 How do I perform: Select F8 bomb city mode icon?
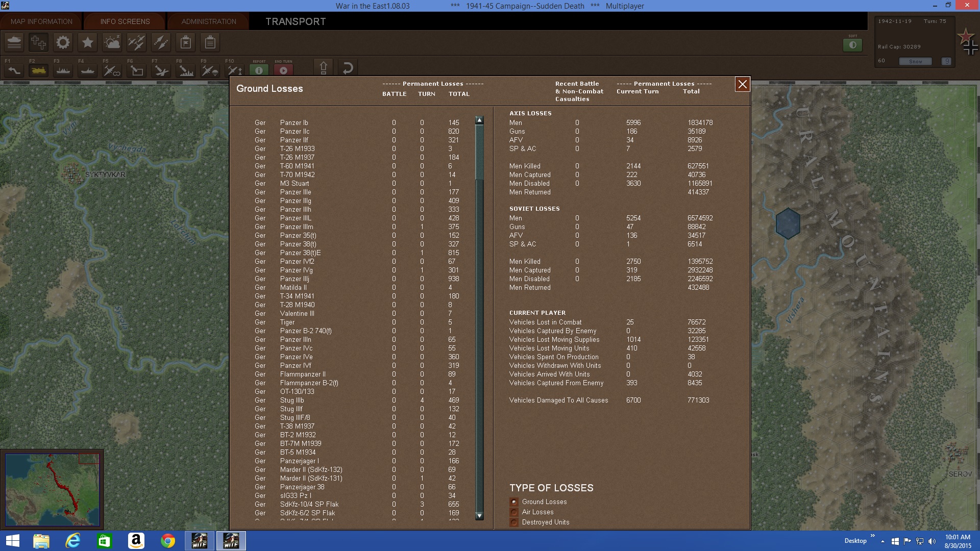[186, 70]
